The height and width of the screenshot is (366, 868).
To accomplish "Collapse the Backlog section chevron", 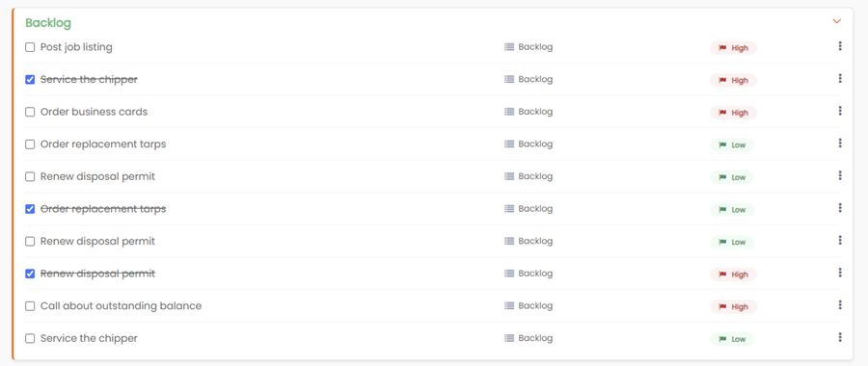I will click(x=836, y=21).
